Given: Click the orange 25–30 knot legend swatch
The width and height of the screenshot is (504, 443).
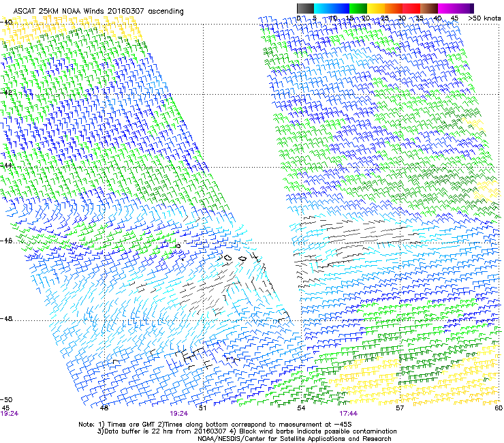Looking at the screenshot, I should click(394, 8).
